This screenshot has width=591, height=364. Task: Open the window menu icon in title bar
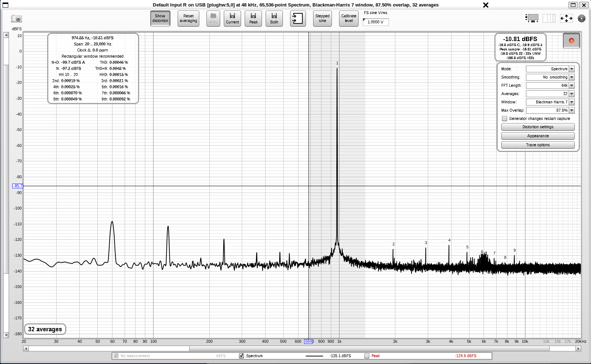[x=5, y=5]
